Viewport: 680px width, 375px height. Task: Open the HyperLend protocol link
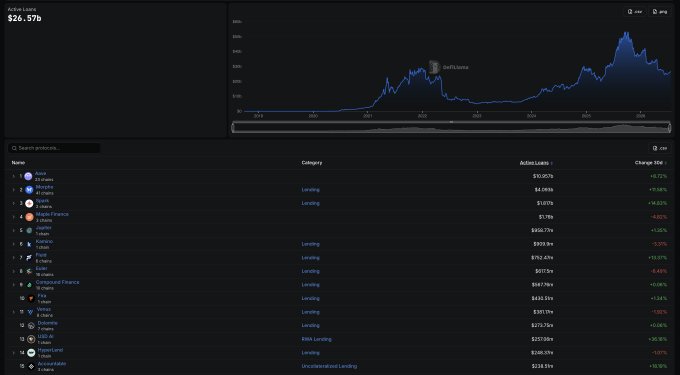click(50, 350)
